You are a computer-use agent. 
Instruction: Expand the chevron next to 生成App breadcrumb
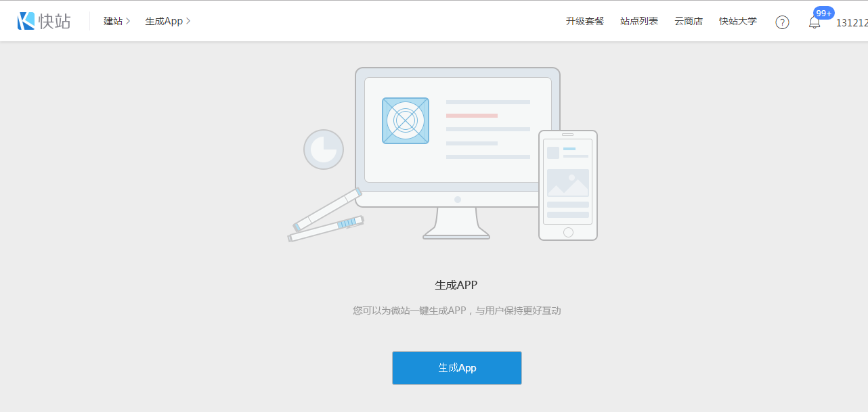[x=188, y=22]
